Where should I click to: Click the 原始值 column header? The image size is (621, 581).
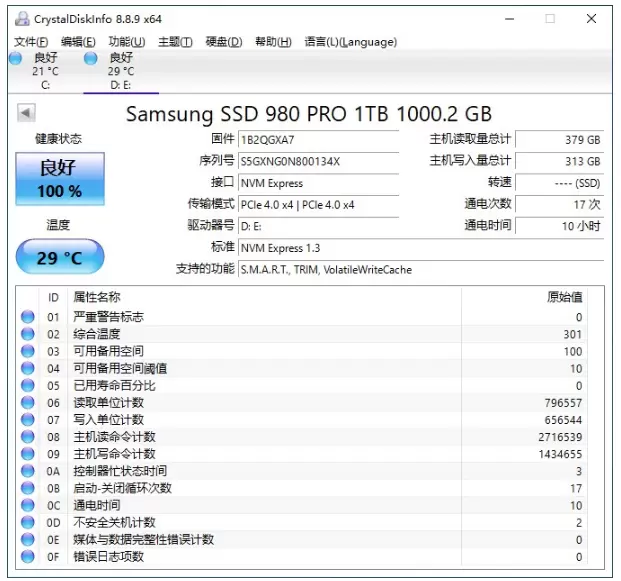click(563, 297)
